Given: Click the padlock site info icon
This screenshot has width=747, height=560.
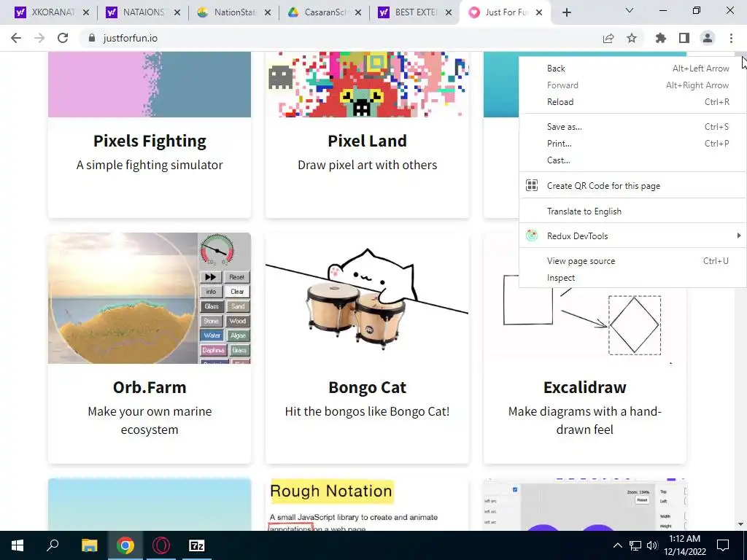Looking at the screenshot, I should tap(91, 38).
